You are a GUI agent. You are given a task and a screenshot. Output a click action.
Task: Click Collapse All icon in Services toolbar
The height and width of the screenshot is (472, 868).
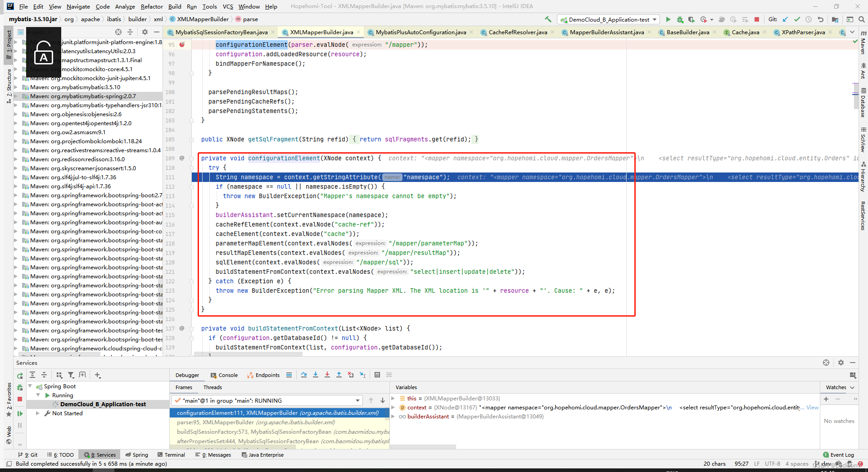[x=44, y=375]
